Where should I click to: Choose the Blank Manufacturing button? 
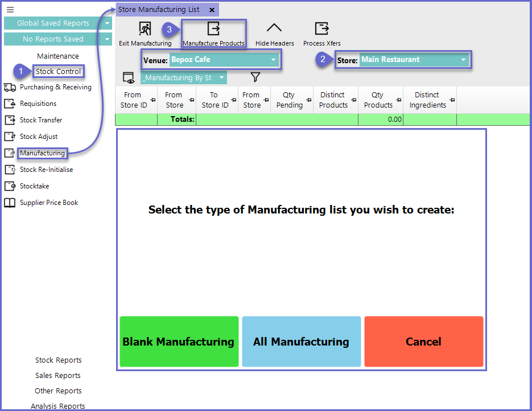[179, 342]
